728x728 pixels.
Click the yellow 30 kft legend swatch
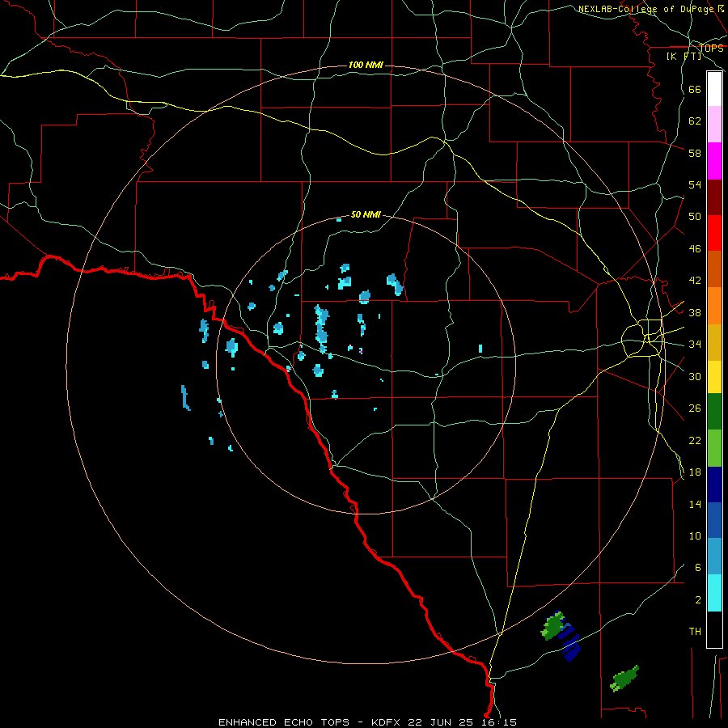point(714,377)
